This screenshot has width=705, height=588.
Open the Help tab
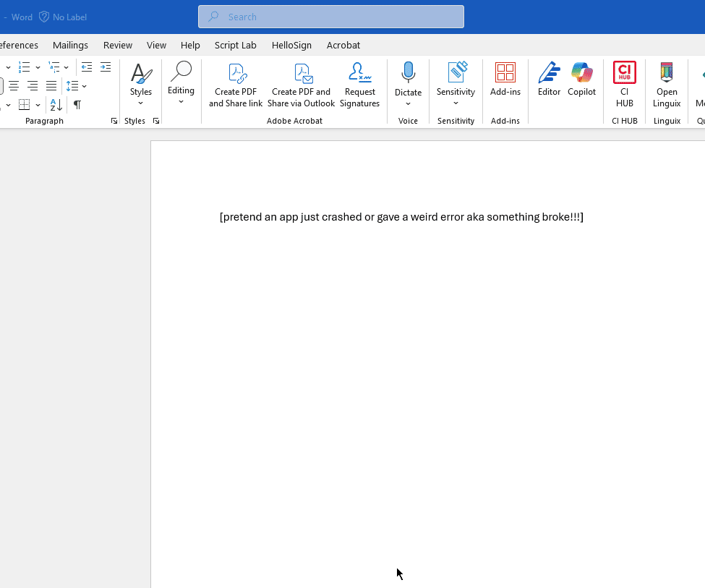click(x=190, y=46)
